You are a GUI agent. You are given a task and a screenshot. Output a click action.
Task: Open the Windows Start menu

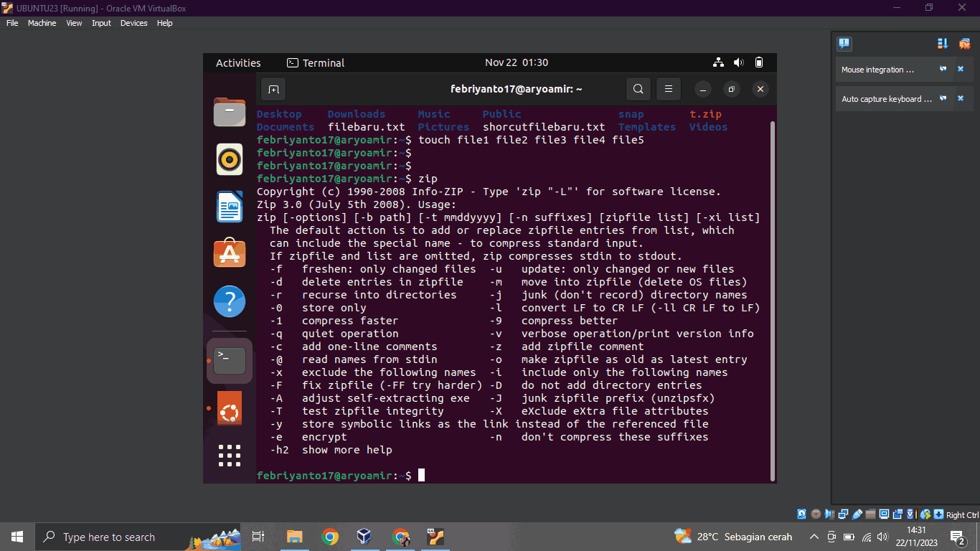(x=17, y=537)
